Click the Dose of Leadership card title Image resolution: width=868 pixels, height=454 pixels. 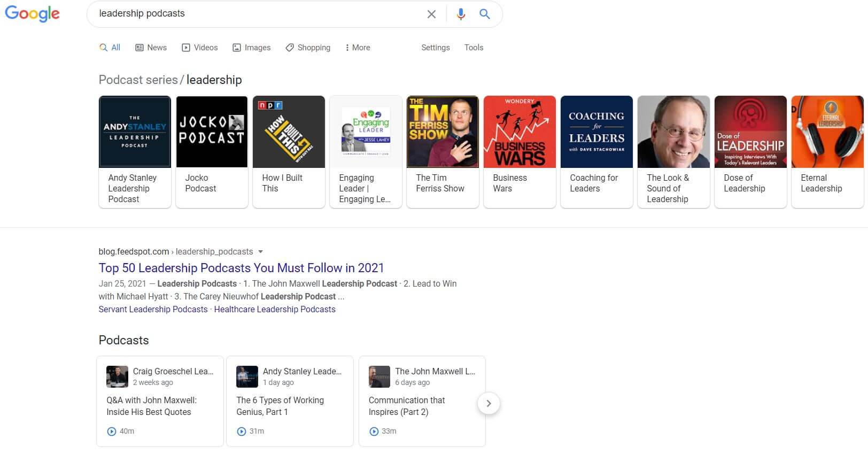tap(744, 183)
